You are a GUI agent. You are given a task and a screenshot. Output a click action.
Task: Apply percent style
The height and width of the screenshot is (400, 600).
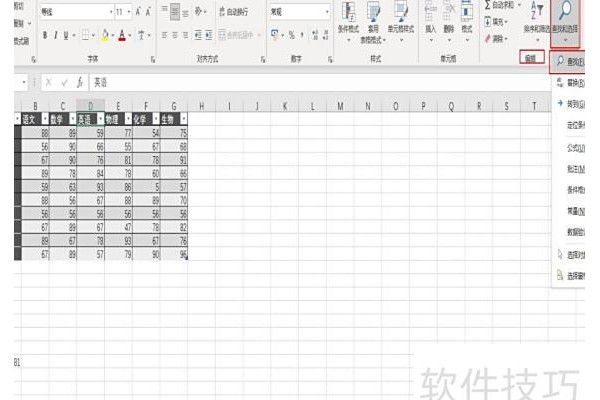[292, 35]
